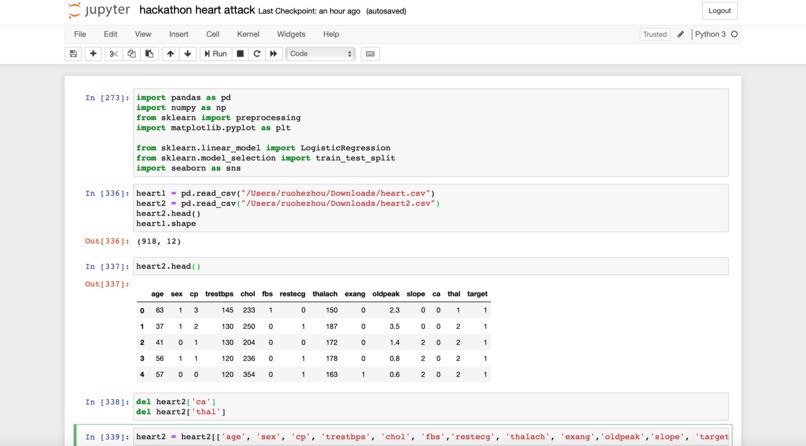Open the File menu
Image resolution: width=806 pixels, height=446 pixels.
tap(80, 34)
